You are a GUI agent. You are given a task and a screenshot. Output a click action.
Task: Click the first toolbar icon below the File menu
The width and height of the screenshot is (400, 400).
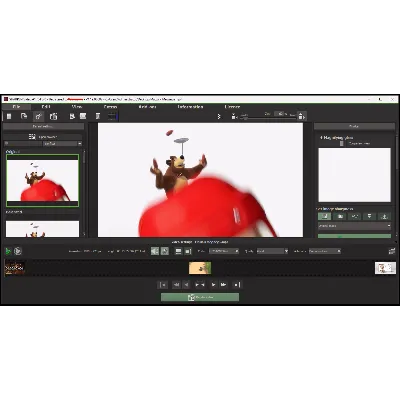coord(9,116)
